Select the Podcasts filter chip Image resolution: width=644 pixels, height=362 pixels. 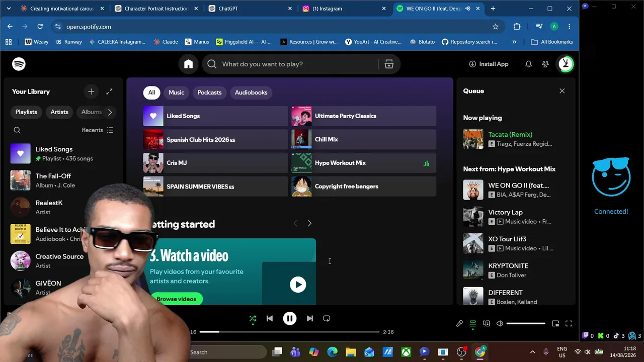(209, 93)
